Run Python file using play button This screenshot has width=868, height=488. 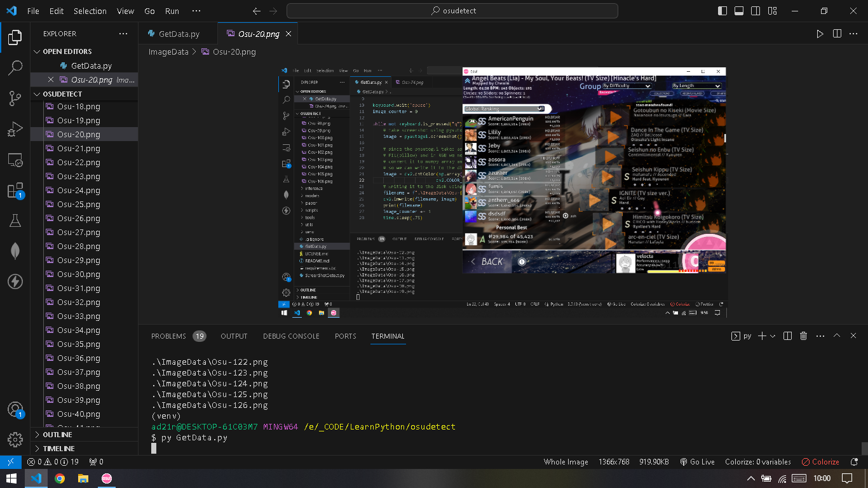(820, 34)
